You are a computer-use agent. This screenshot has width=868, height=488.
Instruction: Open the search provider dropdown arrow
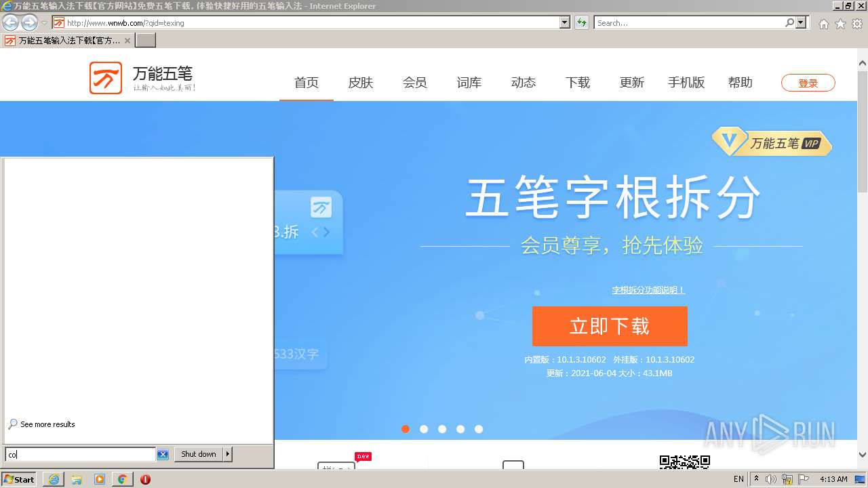pyautogui.click(x=802, y=22)
